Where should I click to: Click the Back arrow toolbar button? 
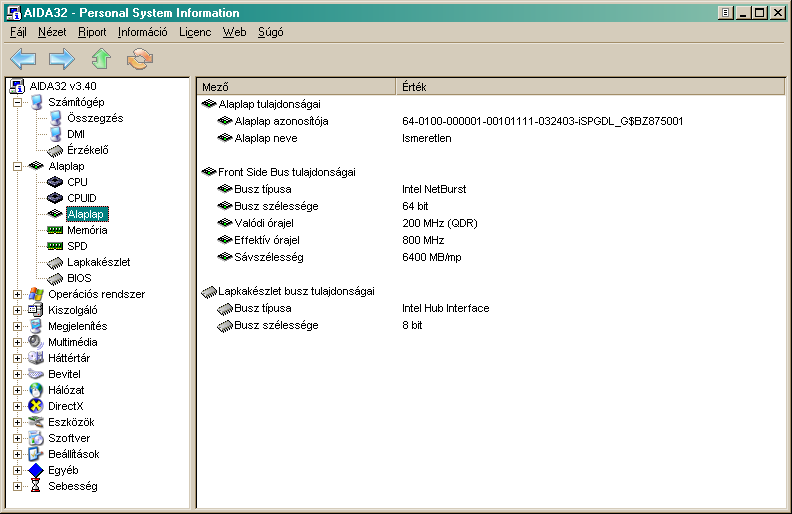(23, 59)
